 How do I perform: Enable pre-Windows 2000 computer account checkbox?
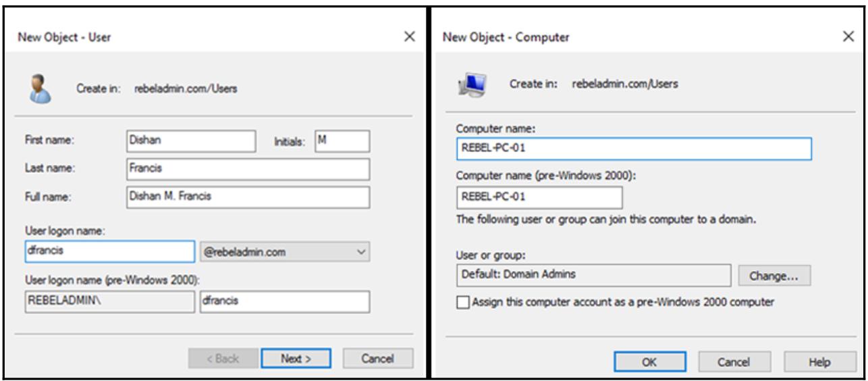pos(462,303)
